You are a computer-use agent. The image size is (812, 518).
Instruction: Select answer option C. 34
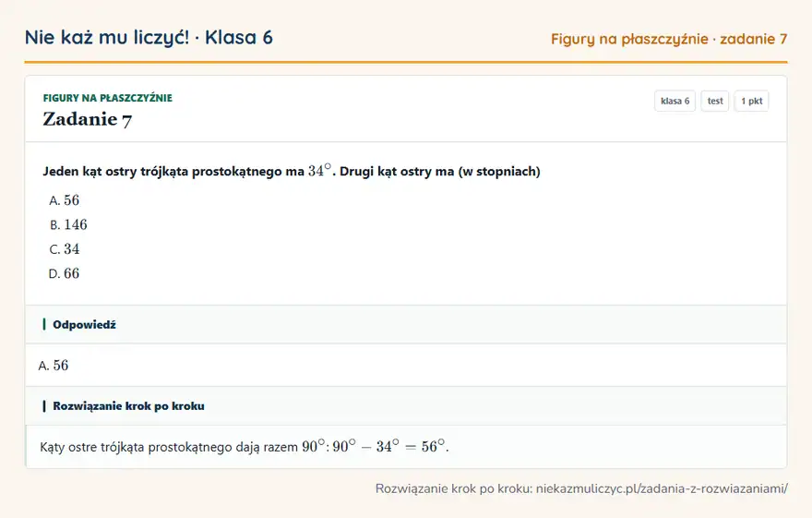(65, 248)
